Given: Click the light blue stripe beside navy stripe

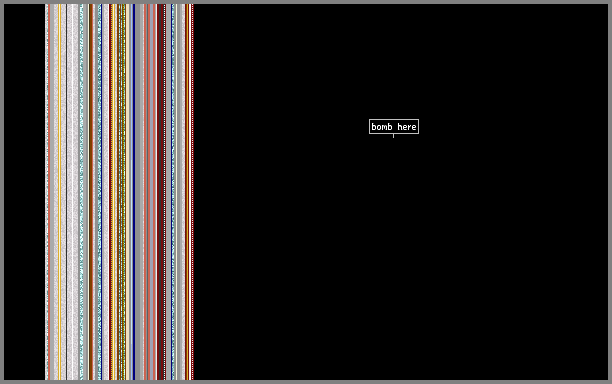Looking at the screenshot, I should pyautogui.click(x=132, y=191).
